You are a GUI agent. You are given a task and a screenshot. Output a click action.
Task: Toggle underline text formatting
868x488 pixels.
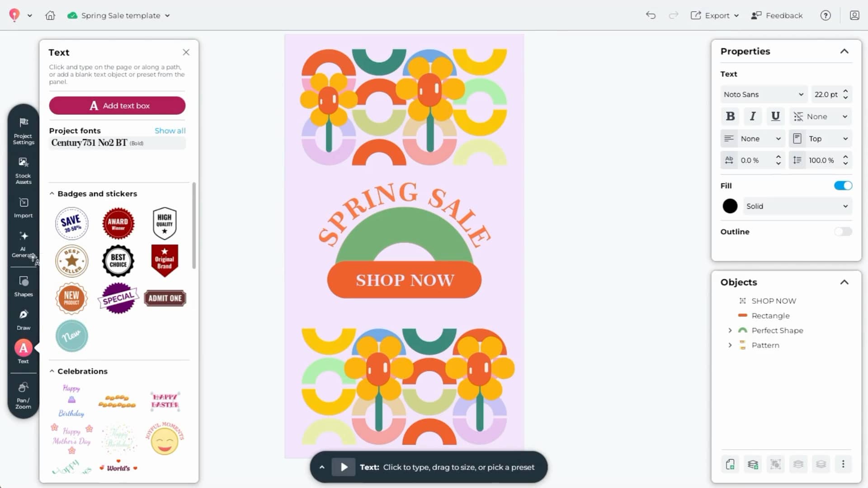click(775, 116)
